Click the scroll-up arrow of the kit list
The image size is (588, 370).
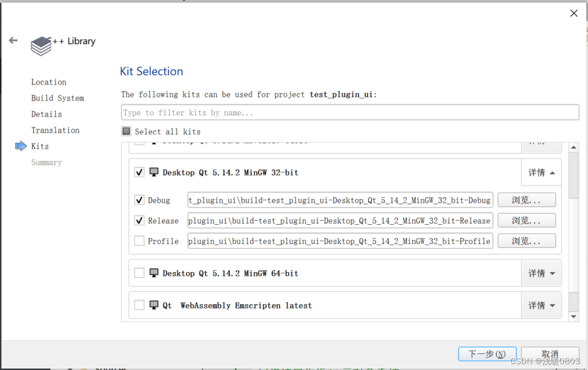(573, 147)
